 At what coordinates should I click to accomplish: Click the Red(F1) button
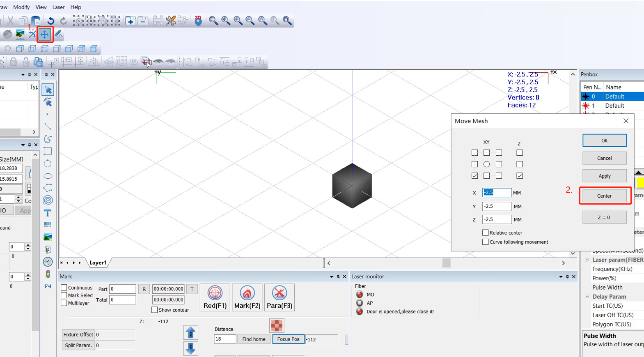(215, 297)
